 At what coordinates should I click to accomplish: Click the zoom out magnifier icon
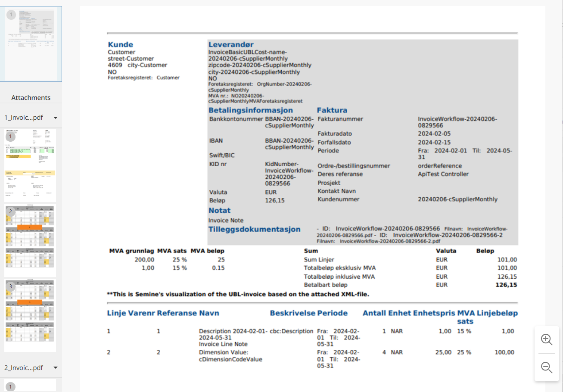pos(547,367)
